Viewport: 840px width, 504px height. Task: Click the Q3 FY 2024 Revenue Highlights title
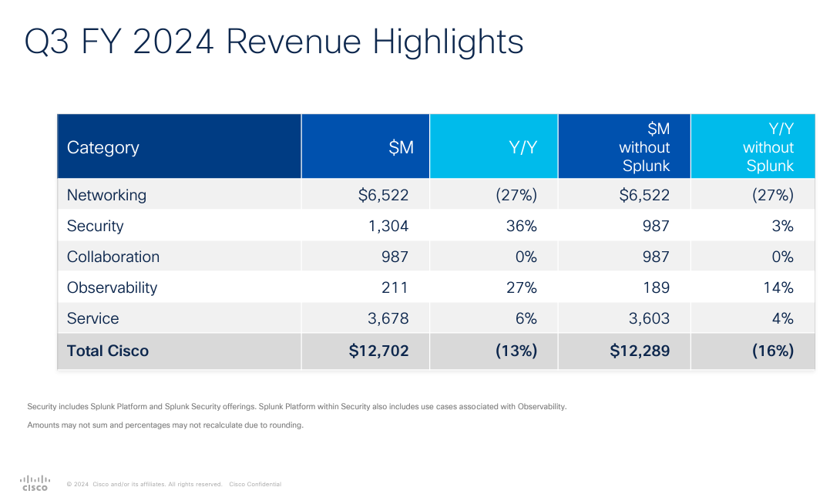[274, 42]
